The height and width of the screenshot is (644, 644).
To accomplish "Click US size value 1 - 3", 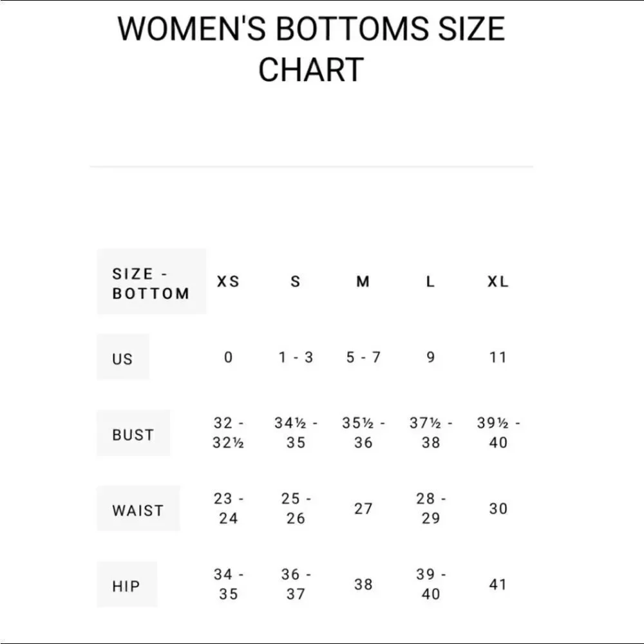I will [x=296, y=357].
